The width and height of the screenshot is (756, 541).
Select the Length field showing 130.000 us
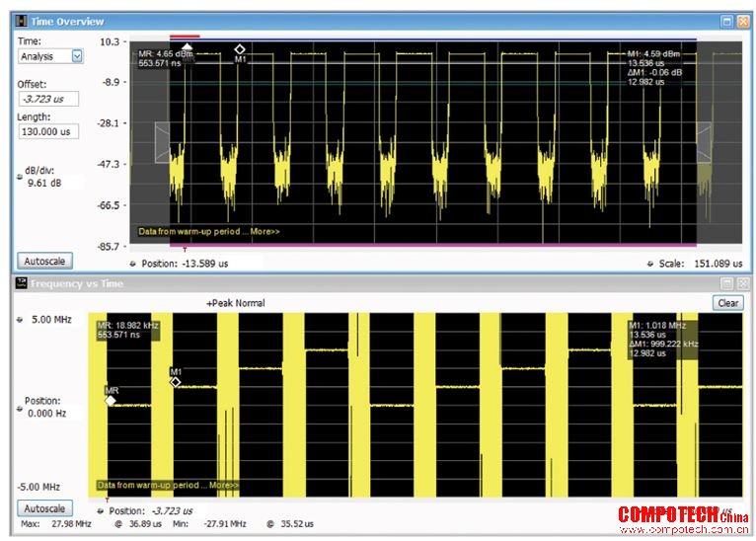[x=48, y=131]
